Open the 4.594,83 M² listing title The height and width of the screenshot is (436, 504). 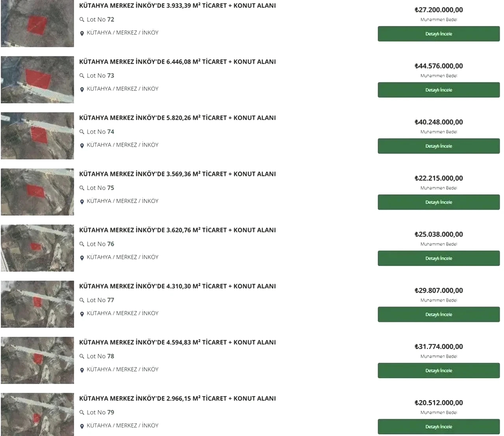point(178,342)
